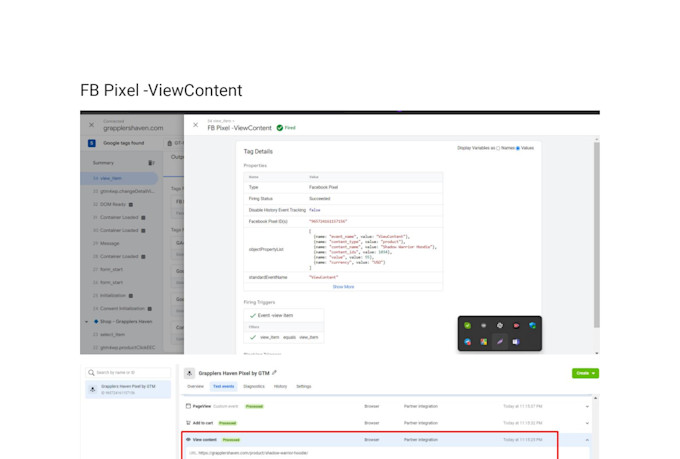Click the green Fired status checkmark
Viewport: 680px width, 459px height.
[280, 128]
